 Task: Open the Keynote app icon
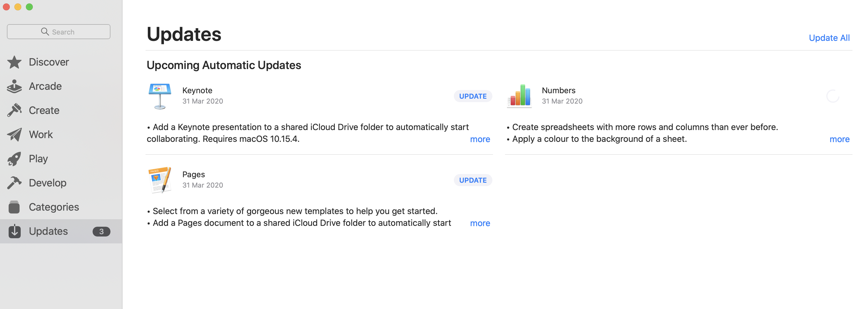160,96
